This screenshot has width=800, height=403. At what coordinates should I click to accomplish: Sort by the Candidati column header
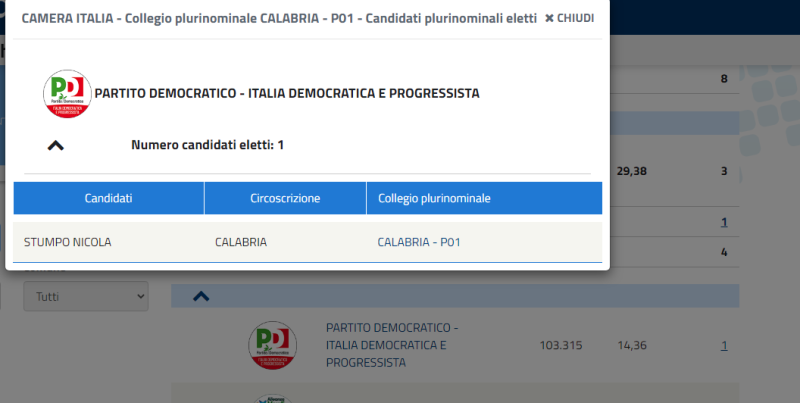tap(109, 198)
